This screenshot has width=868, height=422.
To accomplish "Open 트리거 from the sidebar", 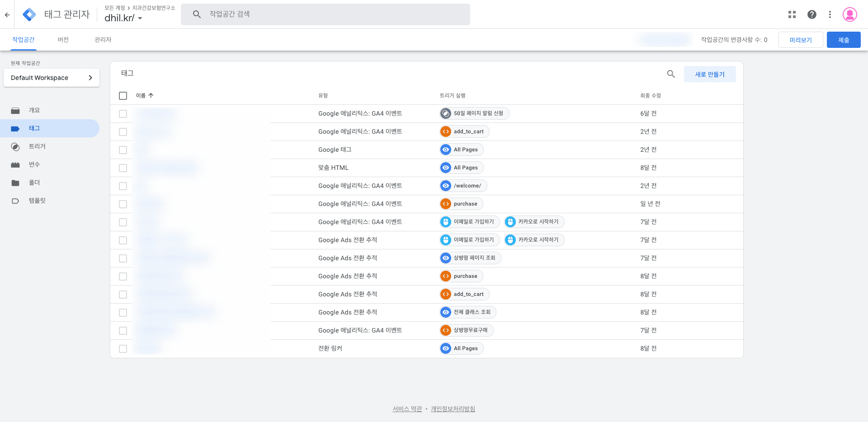I will pyautogui.click(x=37, y=146).
